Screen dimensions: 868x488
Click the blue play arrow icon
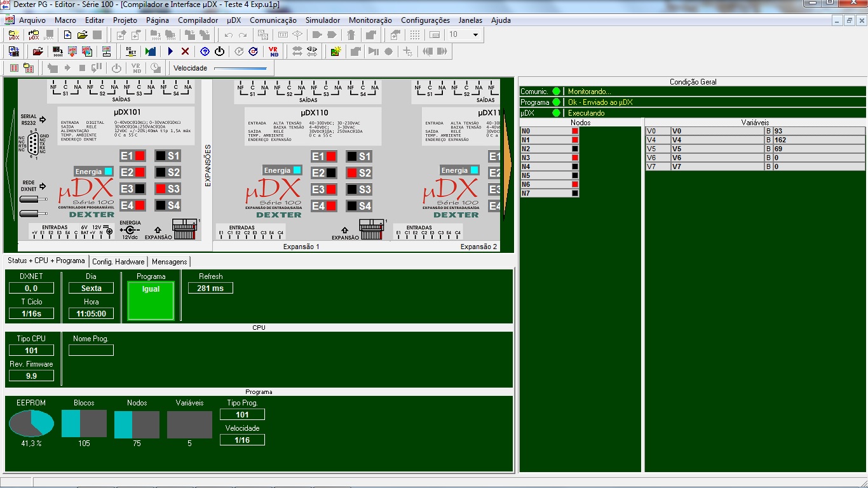point(170,51)
